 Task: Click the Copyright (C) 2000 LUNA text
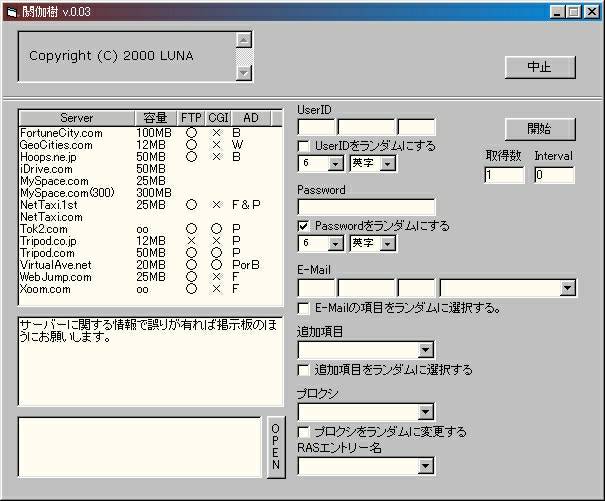(111, 56)
